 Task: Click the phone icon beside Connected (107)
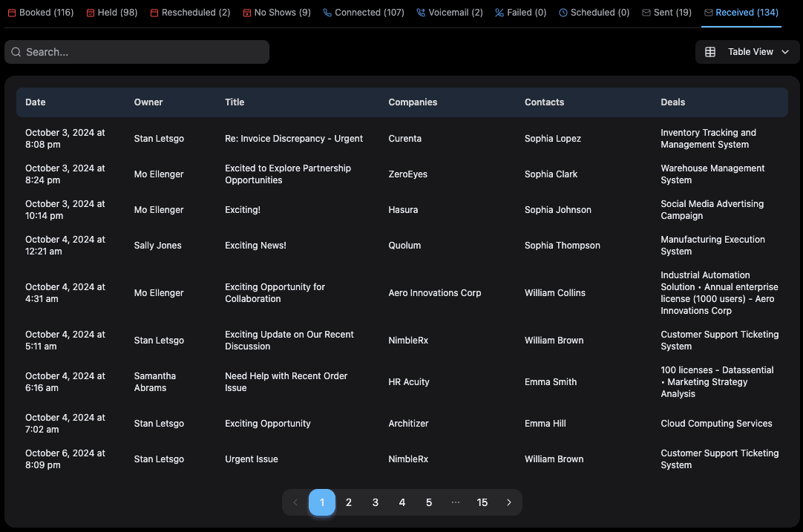(327, 13)
